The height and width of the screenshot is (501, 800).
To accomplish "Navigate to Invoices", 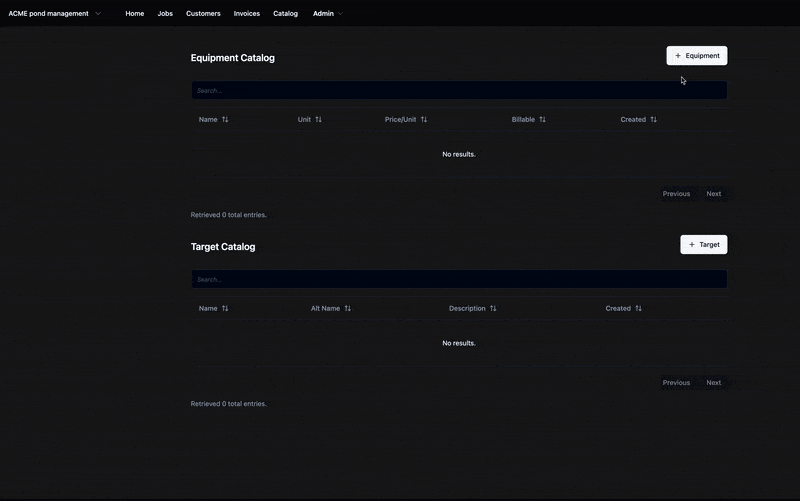I will [x=247, y=14].
